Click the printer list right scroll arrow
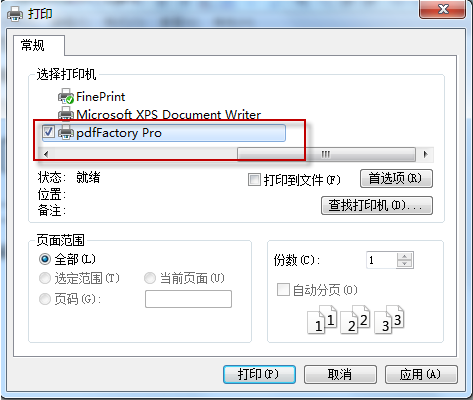 [x=425, y=154]
